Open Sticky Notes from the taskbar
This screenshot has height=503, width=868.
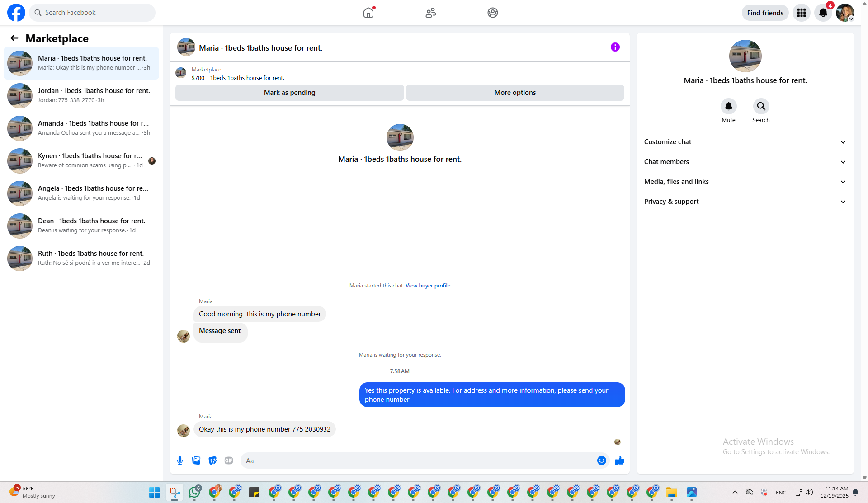tap(254, 492)
